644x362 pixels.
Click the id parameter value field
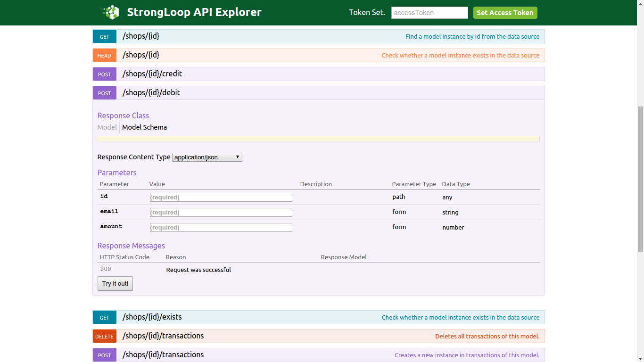221,197
